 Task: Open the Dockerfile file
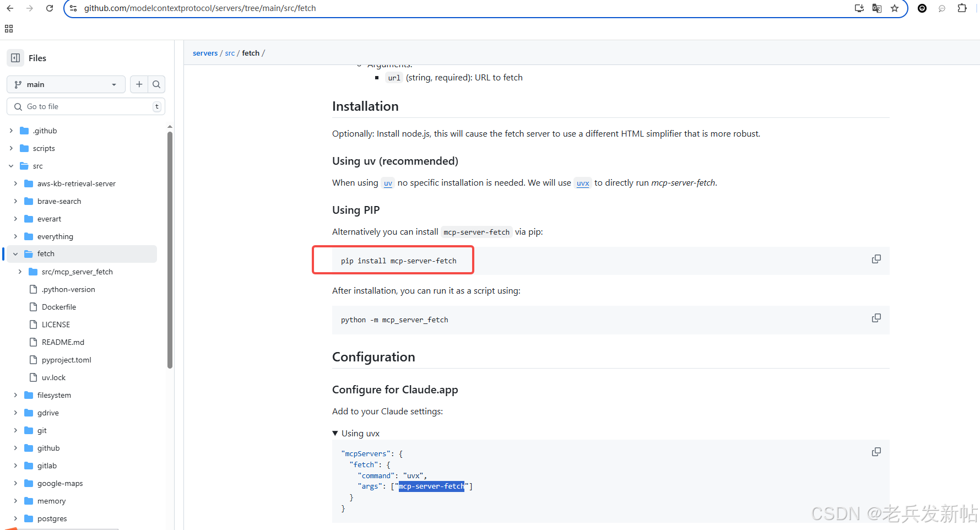(x=59, y=307)
